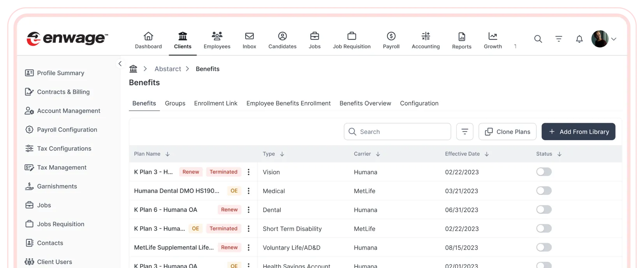Switch to the Groups tab
Image resolution: width=644 pixels, height=268 pixels.
[175, 103]
